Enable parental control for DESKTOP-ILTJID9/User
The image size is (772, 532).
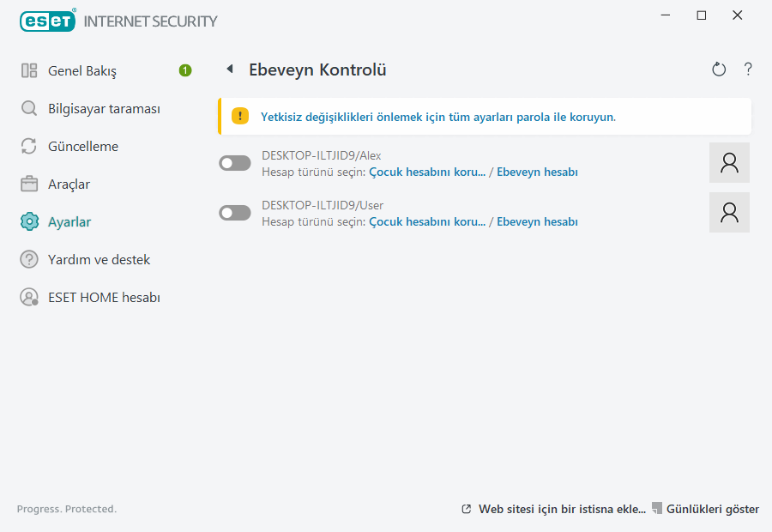point(234,212)
